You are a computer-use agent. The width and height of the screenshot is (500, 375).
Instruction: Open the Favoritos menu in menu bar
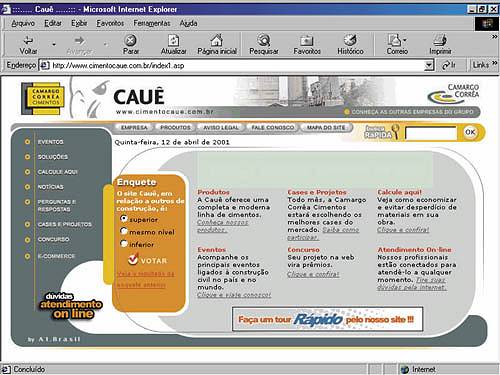pyautogui.click(x=110, y=23)
